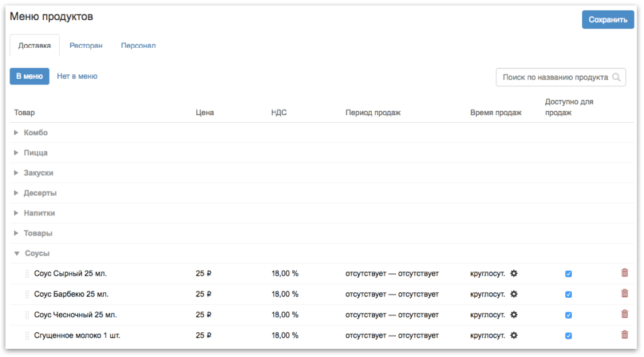Viewport: 644px width, 357px height.
Task: Open sale time settings gear for Соус Барбекю
Action: click(514, 294)
